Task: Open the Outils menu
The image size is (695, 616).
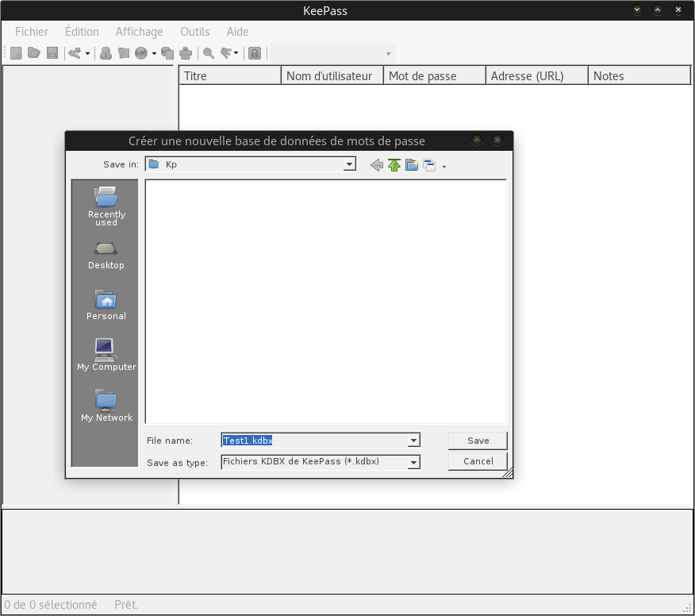Action: coord(195,32)
